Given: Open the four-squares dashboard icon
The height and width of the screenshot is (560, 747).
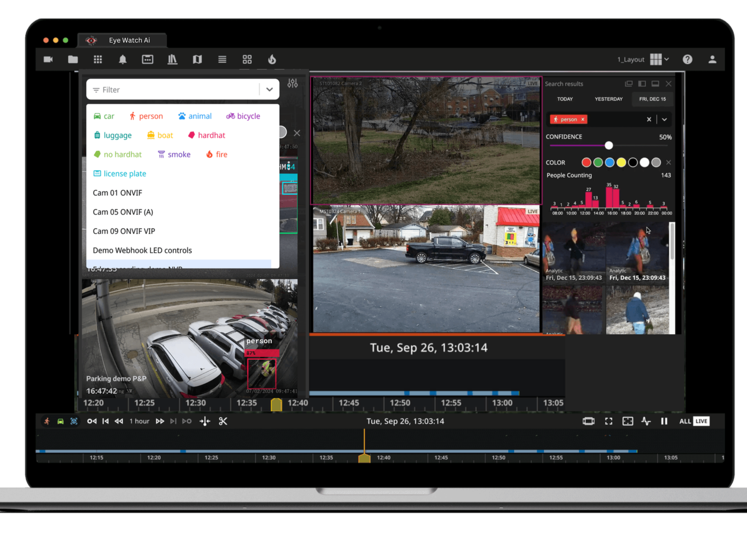Looking at the screenshot, I should point(247,59).
